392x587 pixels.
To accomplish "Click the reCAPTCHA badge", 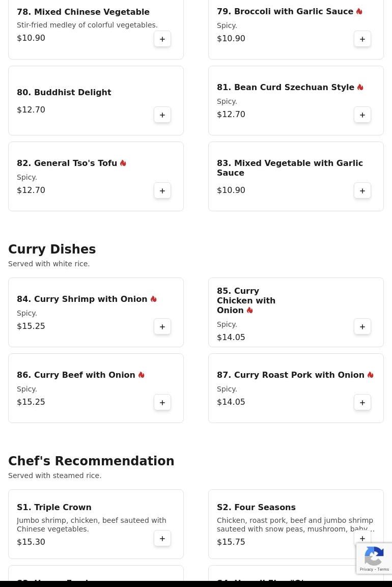I will [374, 558].
